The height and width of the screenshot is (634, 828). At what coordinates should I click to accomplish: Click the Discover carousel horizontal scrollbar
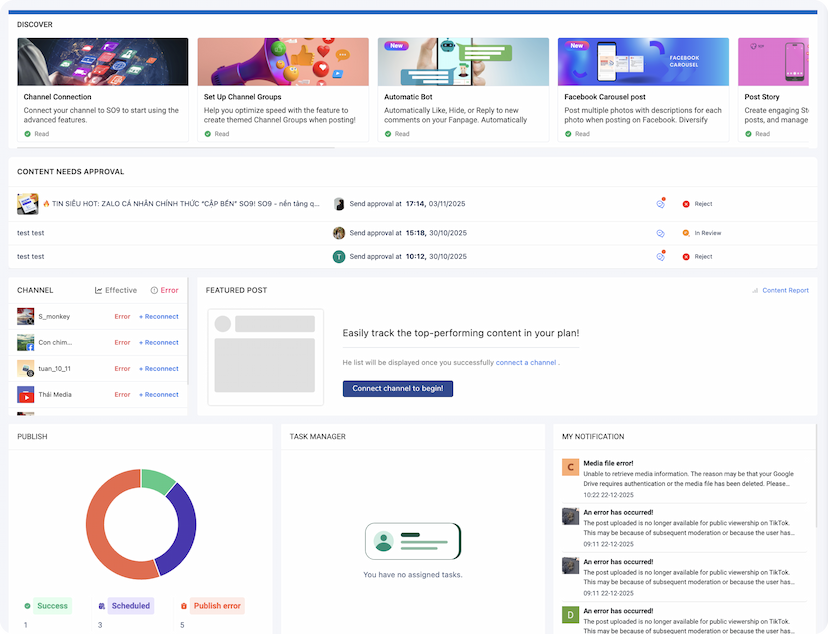pos(176,148)
